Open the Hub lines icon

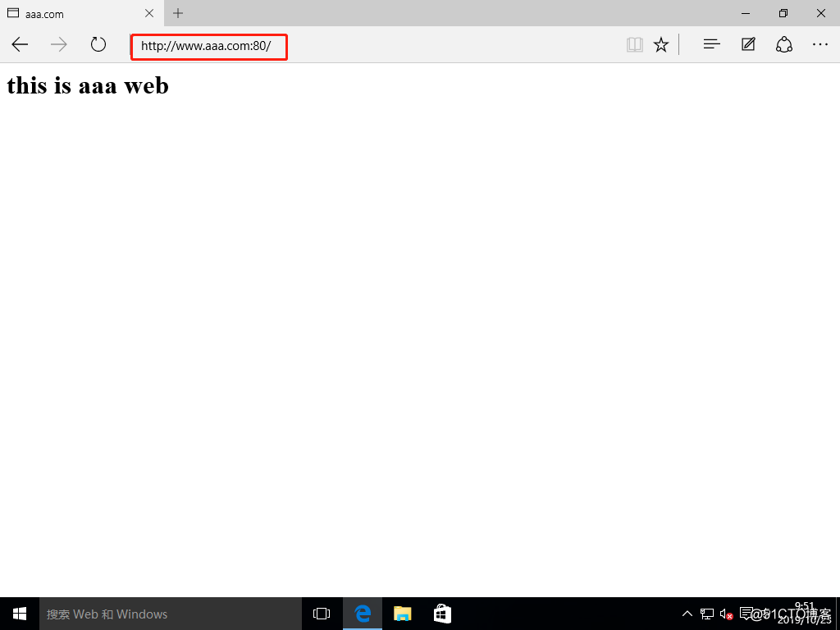pos(711,44)
